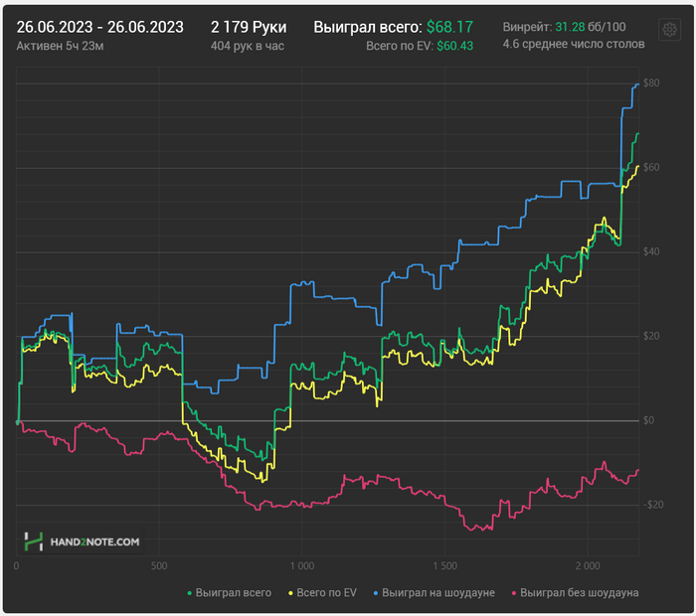Open the graph settings gear icon
The image size is (696, 616).
pos(669,30)
